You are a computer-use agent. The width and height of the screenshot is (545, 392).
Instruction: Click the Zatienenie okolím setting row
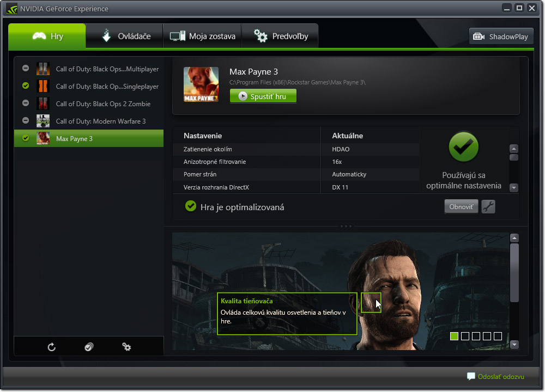(296, 149)
